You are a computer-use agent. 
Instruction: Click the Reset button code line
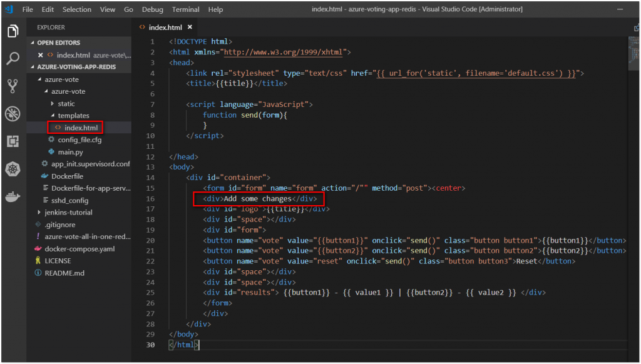coord(389,261)
